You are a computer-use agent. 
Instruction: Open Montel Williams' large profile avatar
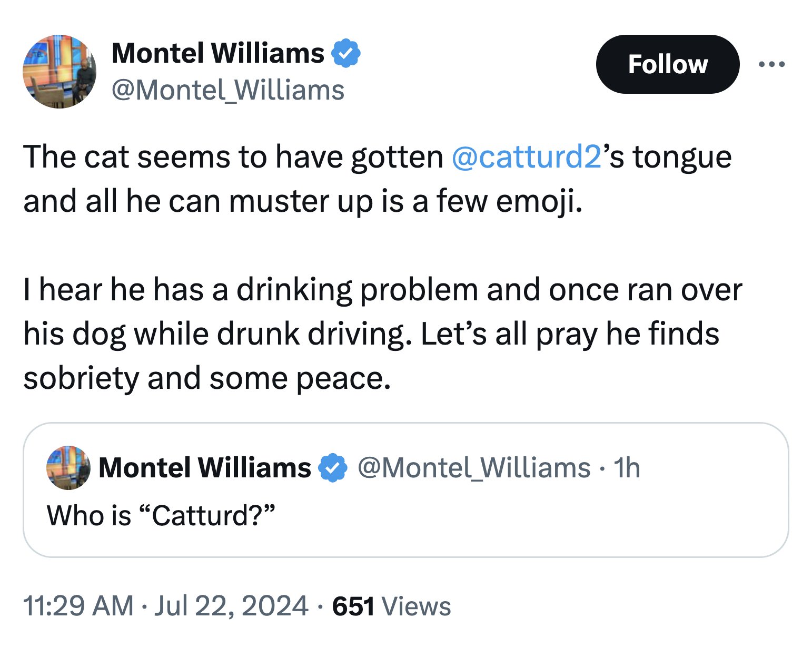pos(59,72)
